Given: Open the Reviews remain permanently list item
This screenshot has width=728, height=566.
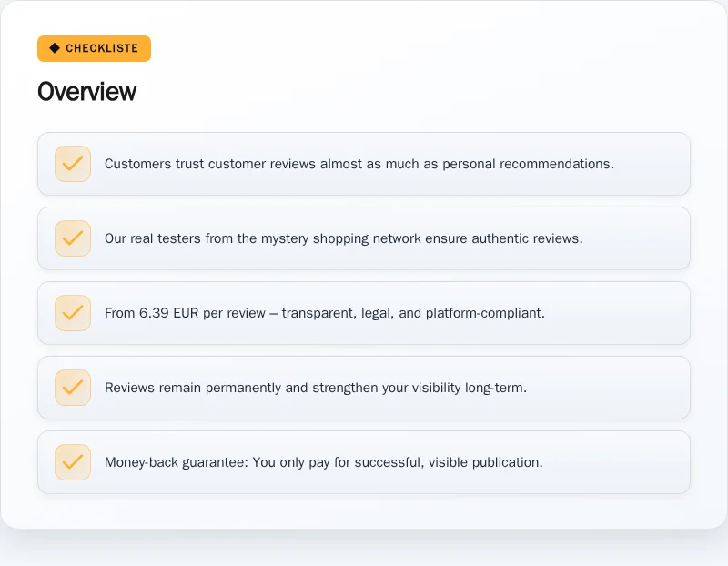Looking at the screenshot, I should tap(364, 388).
